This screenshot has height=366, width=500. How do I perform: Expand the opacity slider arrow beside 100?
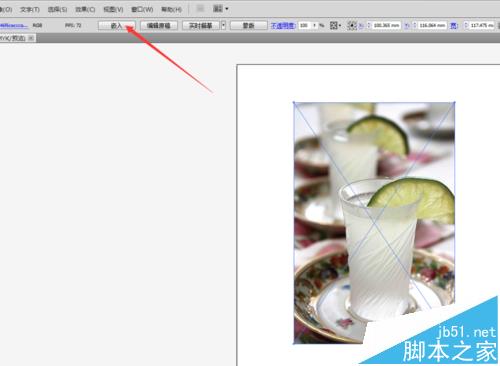click(314, 25)
